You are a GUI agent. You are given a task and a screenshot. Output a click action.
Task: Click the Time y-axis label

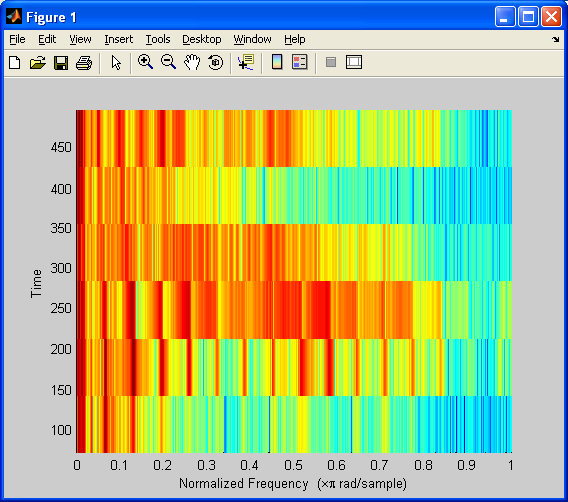click(36, 284)
